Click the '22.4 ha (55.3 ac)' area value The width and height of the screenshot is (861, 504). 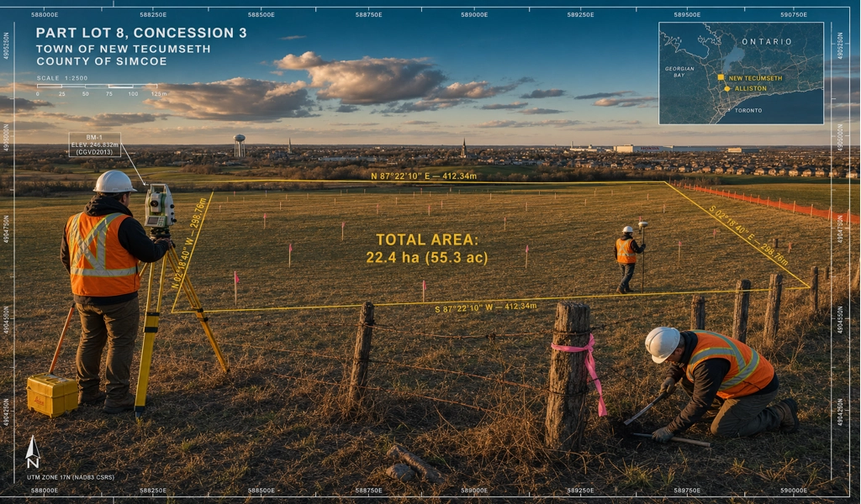point(427,257)
